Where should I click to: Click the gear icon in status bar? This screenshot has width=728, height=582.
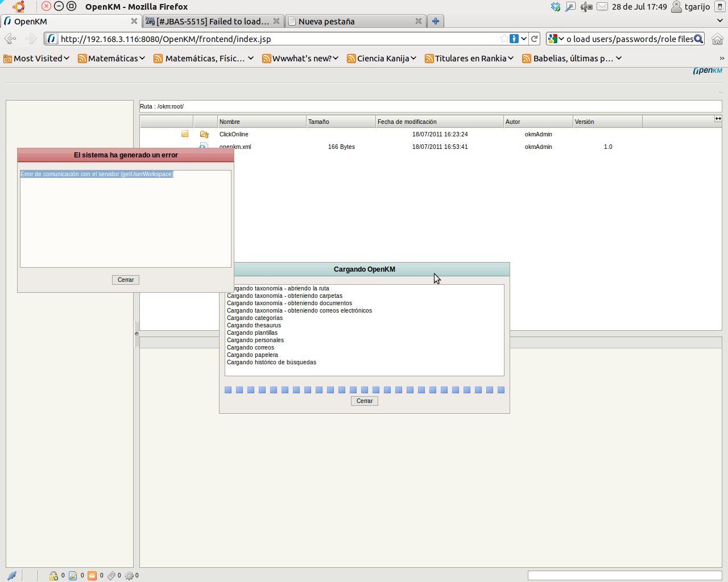pos(129,576)
